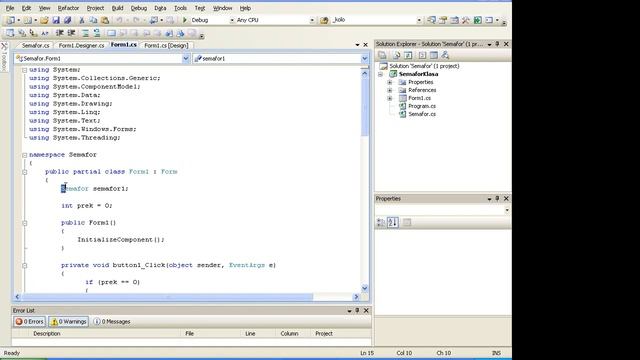Open the collapsed Toolbox side tab
The height and width of the screenshot is (360, 640).
4,57
